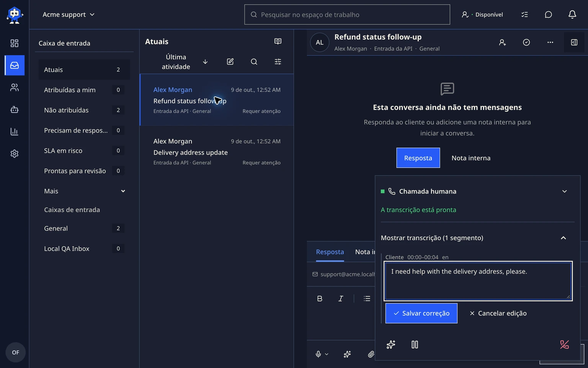Click the notifications bell icon
Viewport: 588px width, 368px height.
click(x=572, y=15)
